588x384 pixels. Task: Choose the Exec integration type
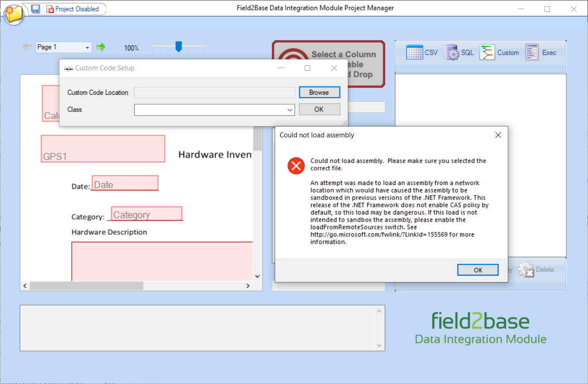coord(541,53)
